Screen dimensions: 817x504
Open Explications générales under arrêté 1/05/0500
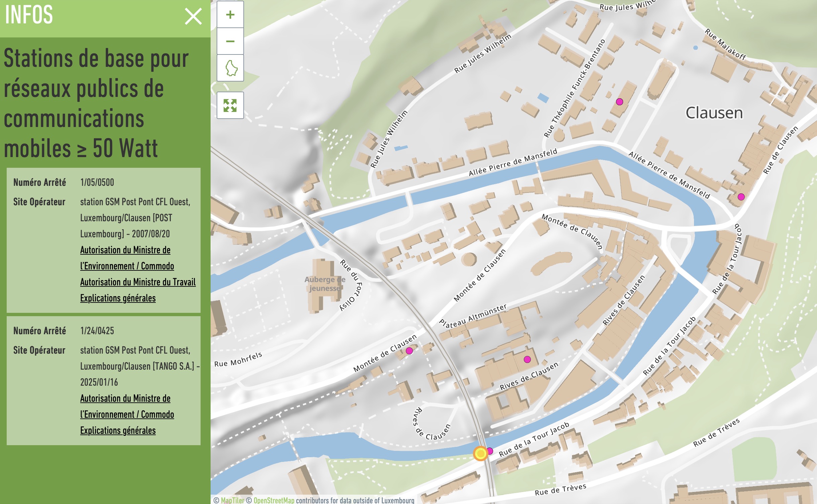pos(118,298)
